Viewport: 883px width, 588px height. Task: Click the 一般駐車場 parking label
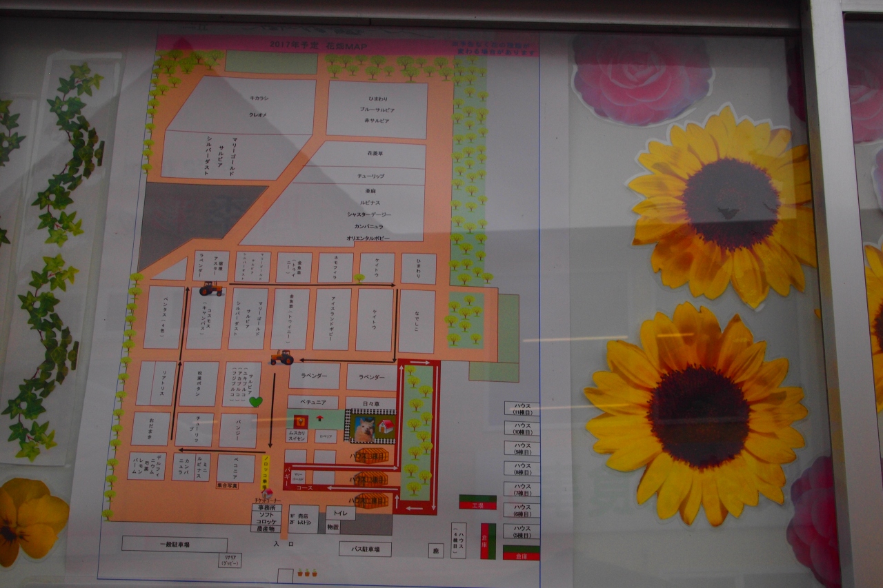[x=174, y=545]
